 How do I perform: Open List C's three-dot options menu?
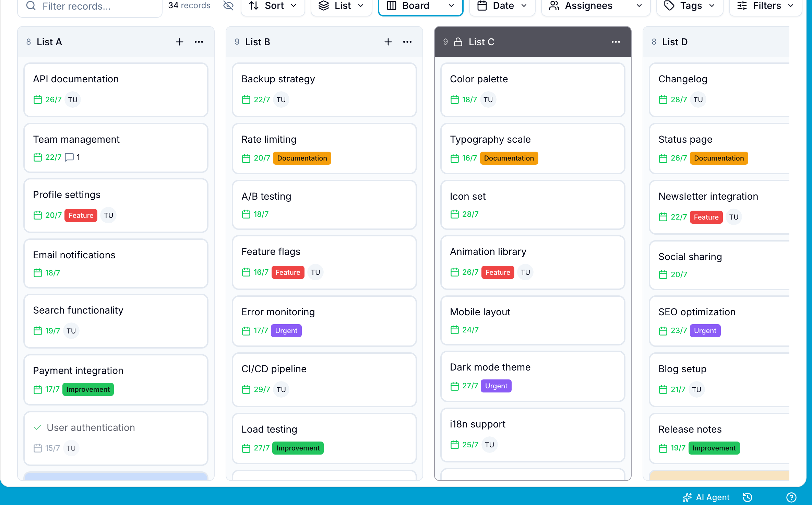tap(616, 42)
